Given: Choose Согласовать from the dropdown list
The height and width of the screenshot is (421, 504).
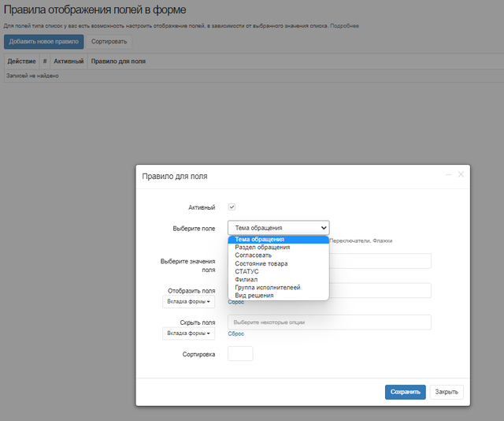Looking at the screenshot, I should 278,255.
